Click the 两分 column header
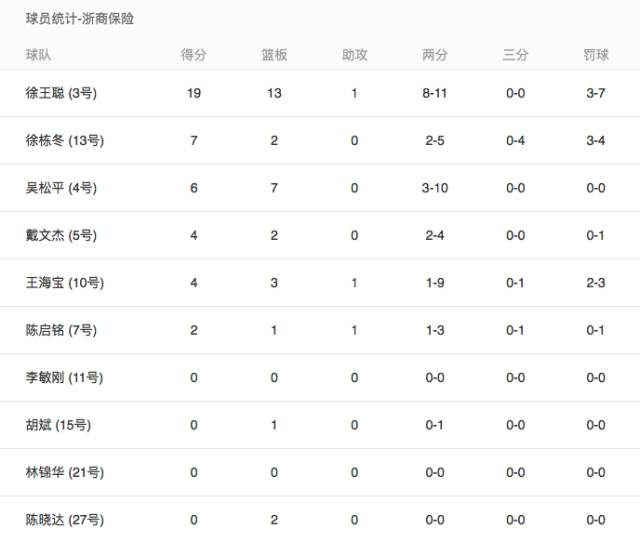Viewport: 640px width, 542px height. pos(435,55)
